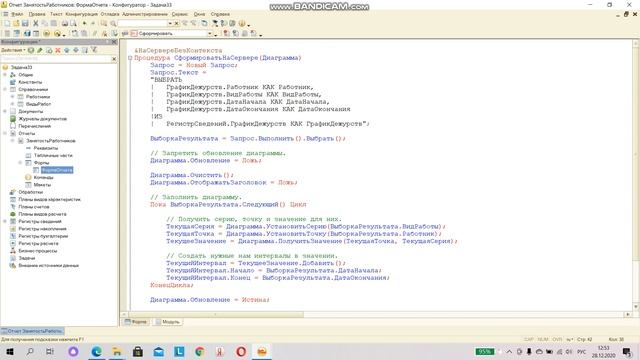Open Microsoft Store from the taskbar

138,351
